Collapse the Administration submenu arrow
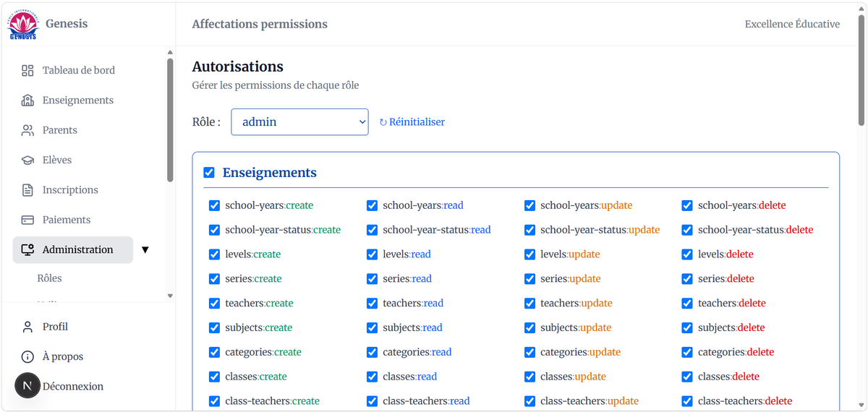This screenshot has height=412, width=868. click(145, 250)
